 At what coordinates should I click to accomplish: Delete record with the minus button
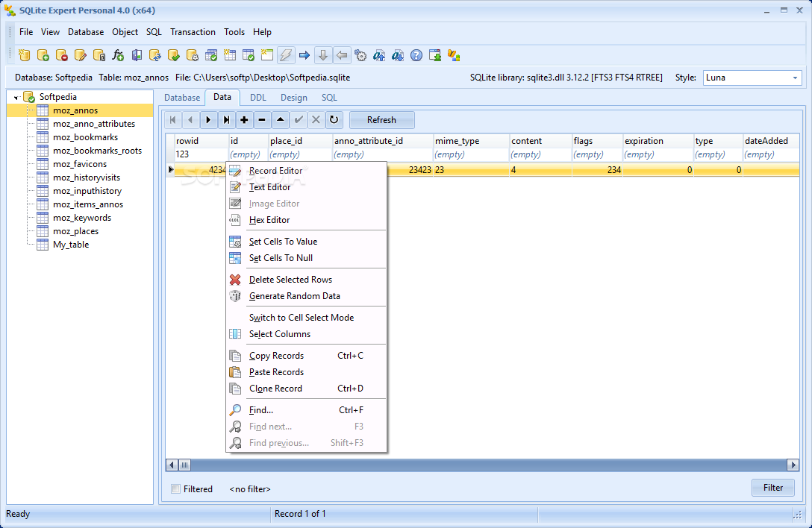(262, 120)
